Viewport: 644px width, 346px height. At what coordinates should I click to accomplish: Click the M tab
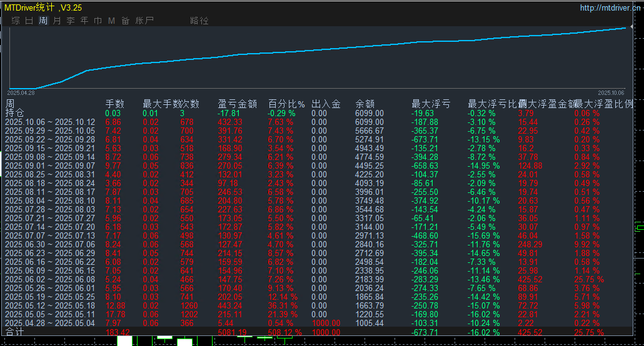(111, 21)
